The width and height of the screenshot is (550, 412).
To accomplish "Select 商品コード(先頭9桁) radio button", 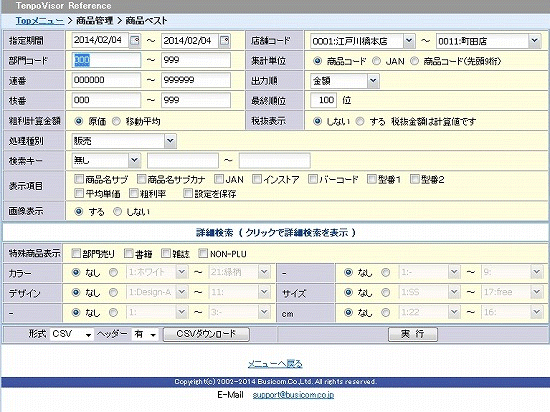I will click(x=414, y=61).
